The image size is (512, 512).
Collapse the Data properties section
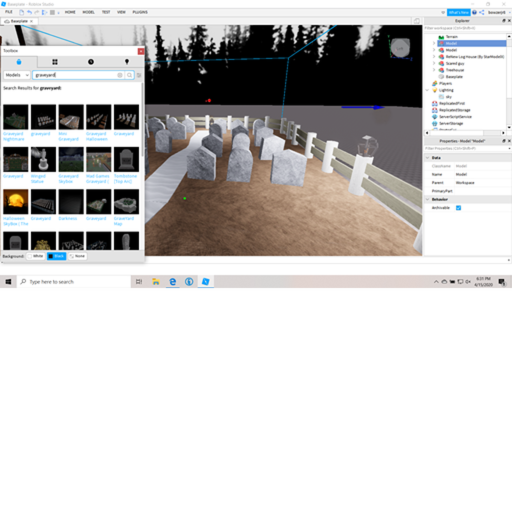click(x=428, y=158)
